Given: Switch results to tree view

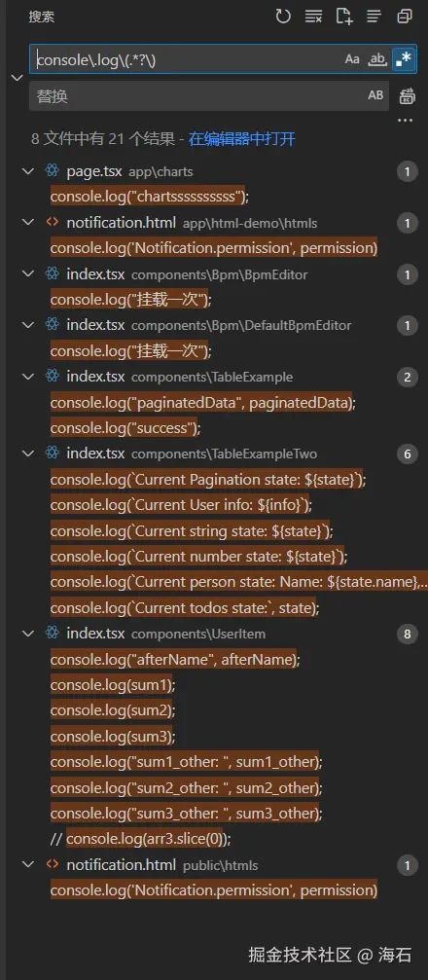Looking at the screenshot, I should tap(374, 17).
